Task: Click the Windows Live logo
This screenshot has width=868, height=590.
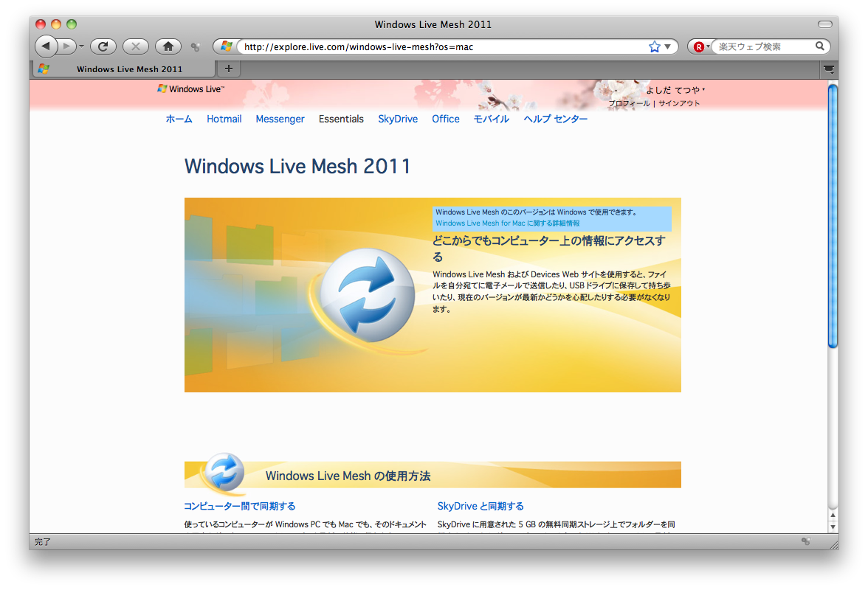Action: [190, 89]
